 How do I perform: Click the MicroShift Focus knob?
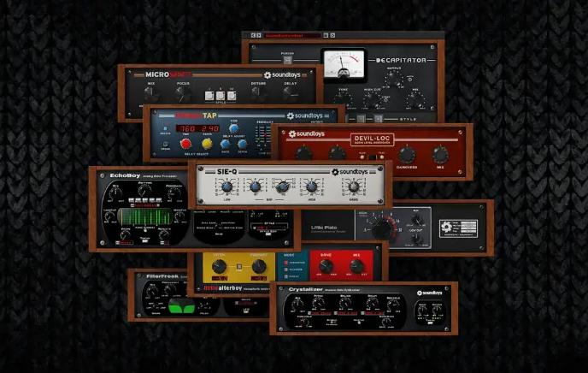(x=183, y=94)
